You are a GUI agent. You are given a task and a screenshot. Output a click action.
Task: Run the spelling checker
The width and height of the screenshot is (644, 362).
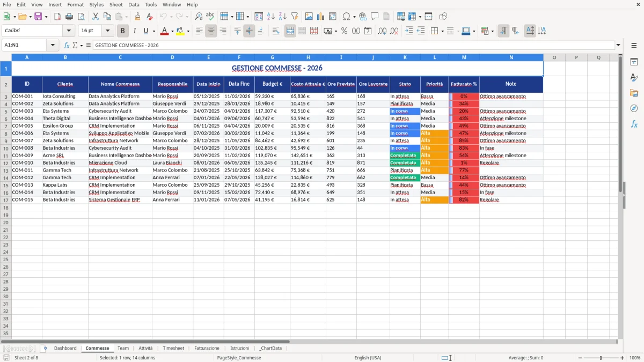point(209,16)
